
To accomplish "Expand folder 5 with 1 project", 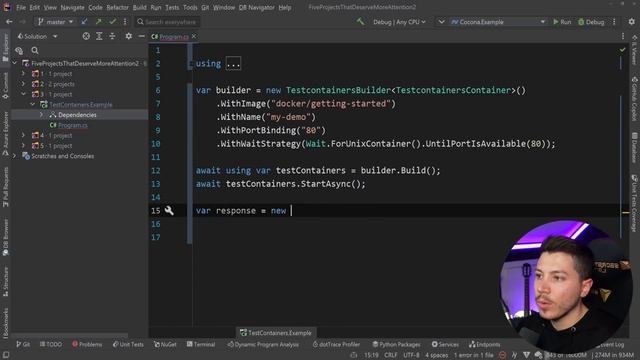I will 23,145.
